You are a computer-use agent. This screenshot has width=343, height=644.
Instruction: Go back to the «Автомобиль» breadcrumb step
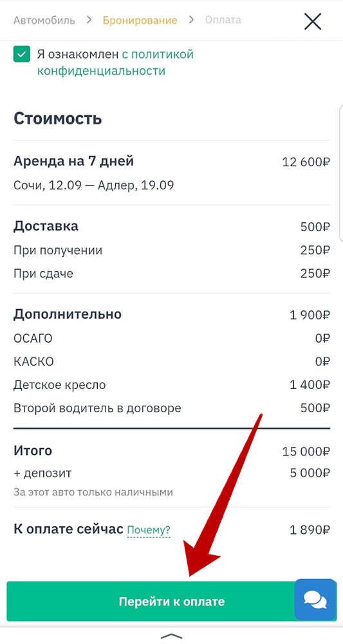tap(44, 20)
